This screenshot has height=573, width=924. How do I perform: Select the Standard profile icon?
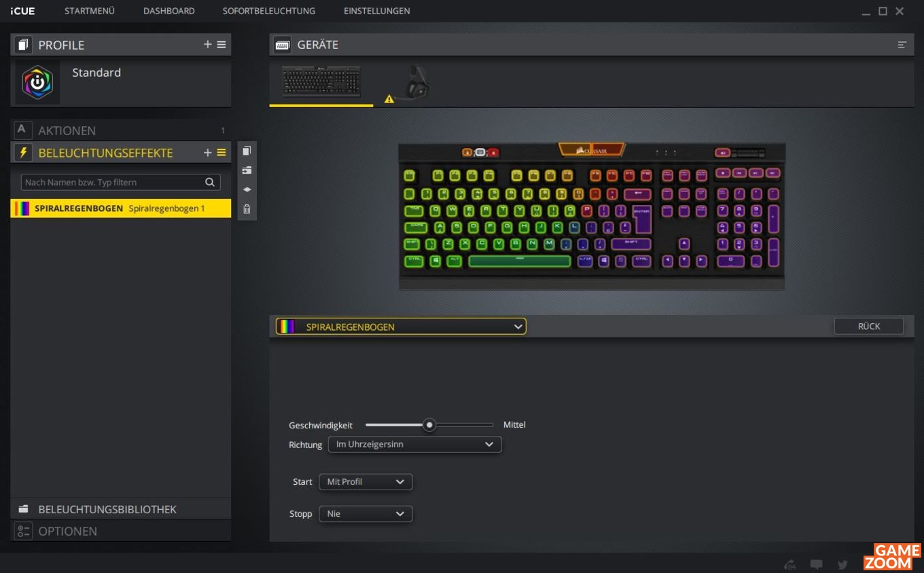[x=37, y=82]
